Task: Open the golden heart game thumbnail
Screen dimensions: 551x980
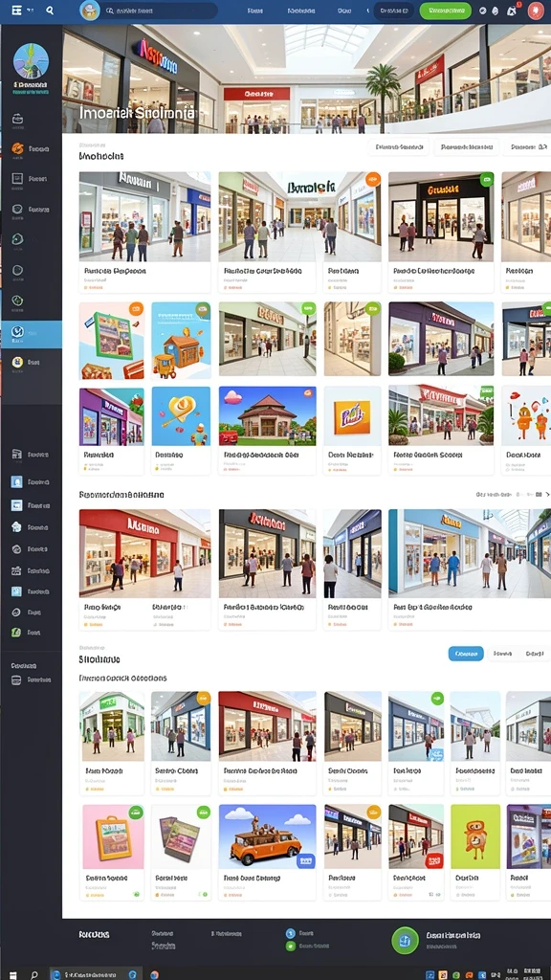Action: pyautogui.click(x=181, y=415)
